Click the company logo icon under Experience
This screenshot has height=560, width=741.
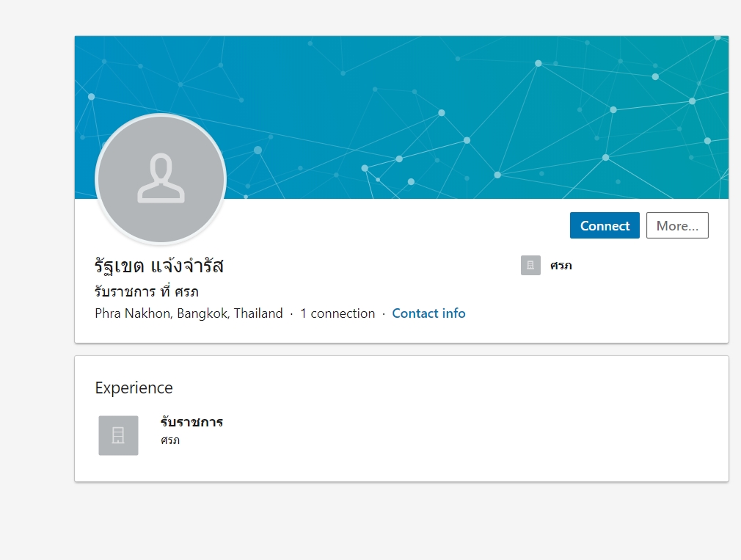118,435
